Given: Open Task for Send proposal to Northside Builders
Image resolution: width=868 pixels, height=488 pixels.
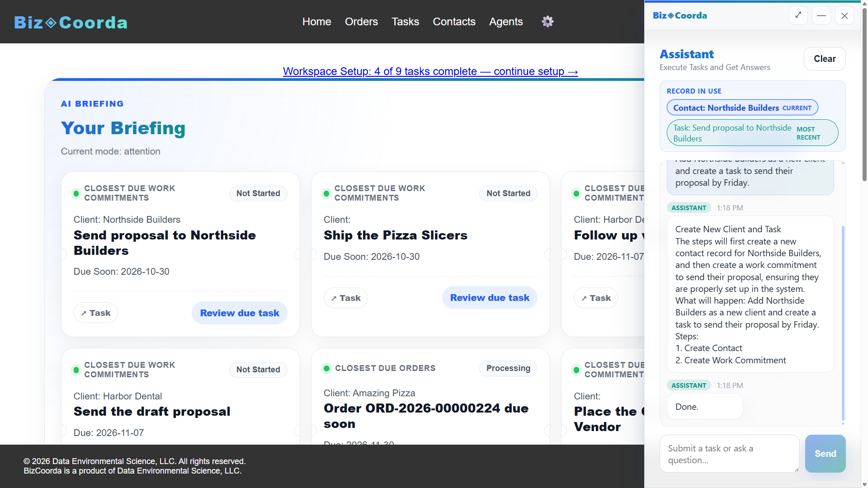Looking at the screenshot, I should click(96, 313).
